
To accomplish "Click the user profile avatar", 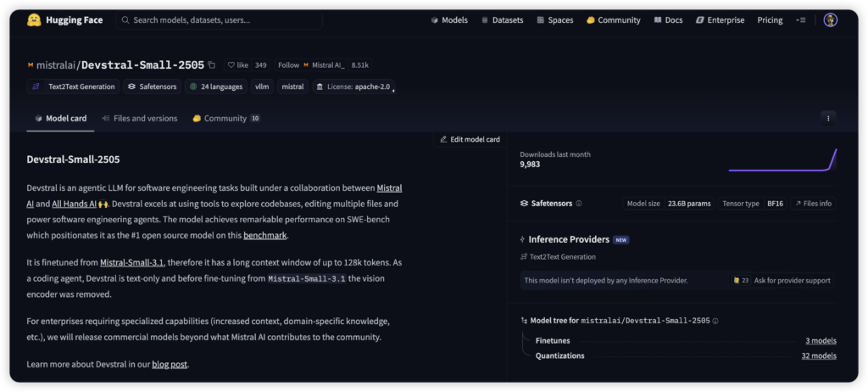I will (x=830, y=20).
